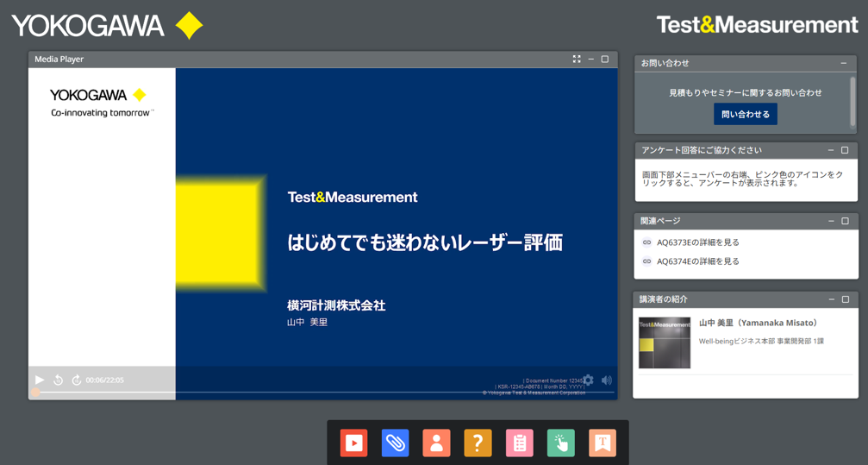Minimize the Media Player panel
Viewport: 868px width, 465px height.
pyautogui.click(x=590, y=59)
